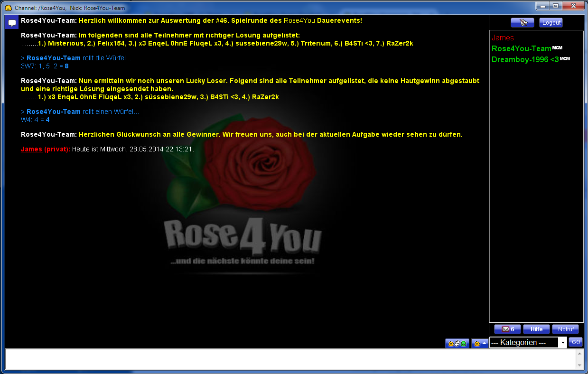Click the Logout button
This screenshot has height=374, width=588.
[x=551, y=23]
